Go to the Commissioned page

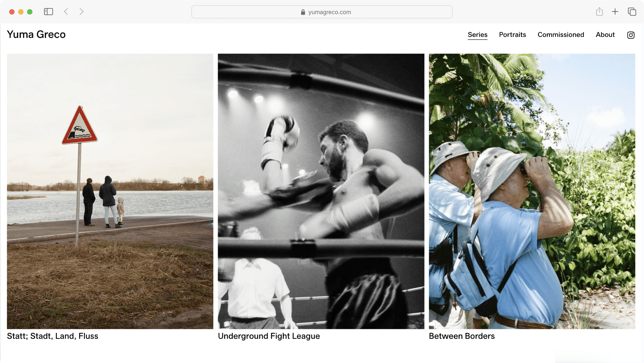pos(561,34)
